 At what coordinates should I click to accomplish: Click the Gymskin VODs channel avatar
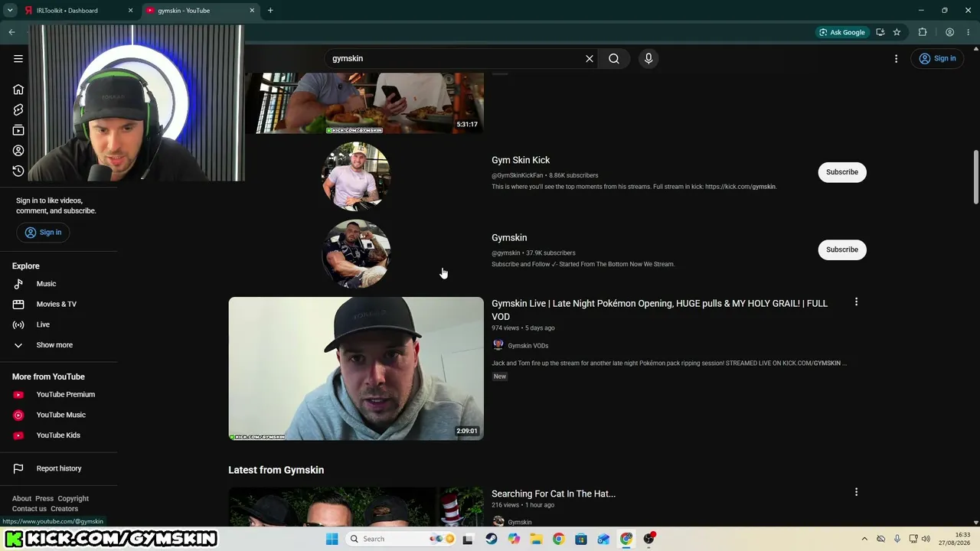point(498,345)
